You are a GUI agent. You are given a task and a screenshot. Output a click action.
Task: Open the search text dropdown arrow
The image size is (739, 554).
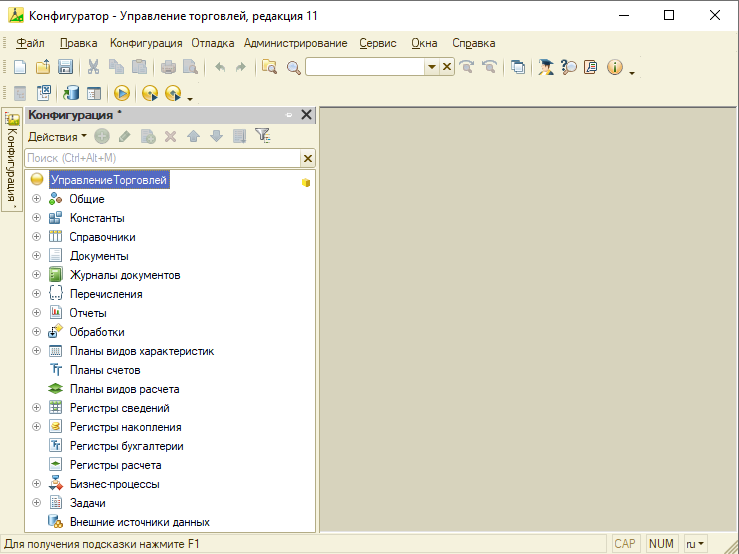(431, 67)
